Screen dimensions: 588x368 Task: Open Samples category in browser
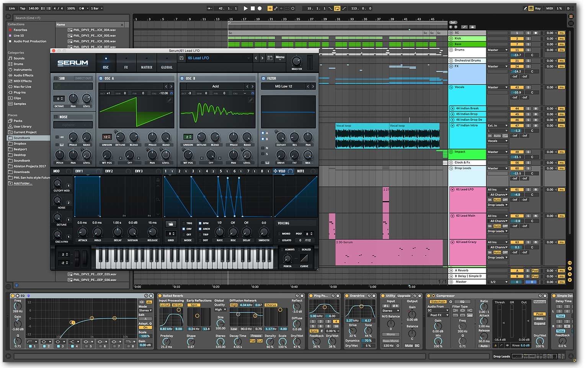click(20, 104)
